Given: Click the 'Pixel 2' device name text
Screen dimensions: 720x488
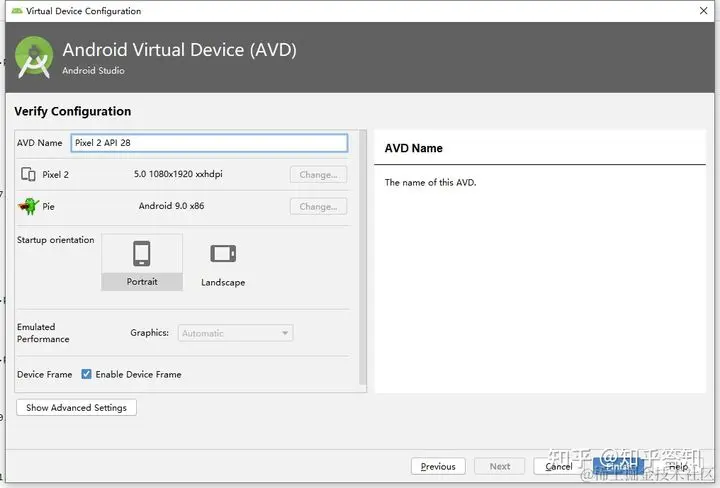Looking at the screenshot, I should 56,174.
